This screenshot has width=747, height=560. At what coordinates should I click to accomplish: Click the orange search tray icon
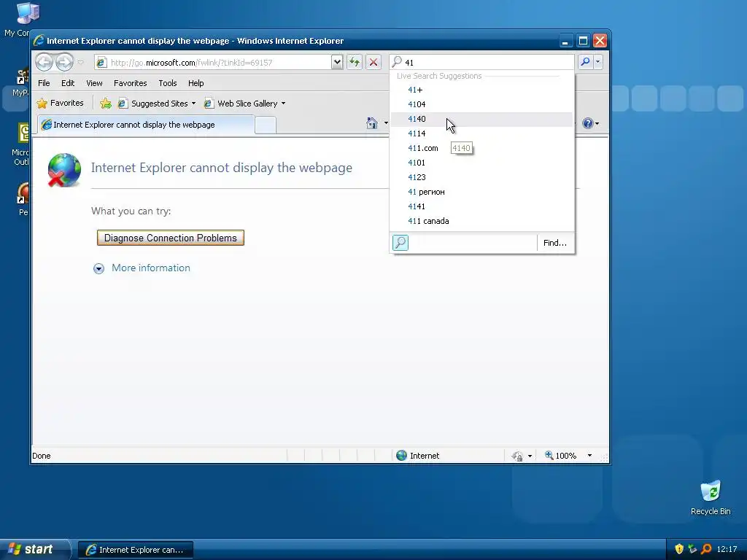[x=706, y=549]
